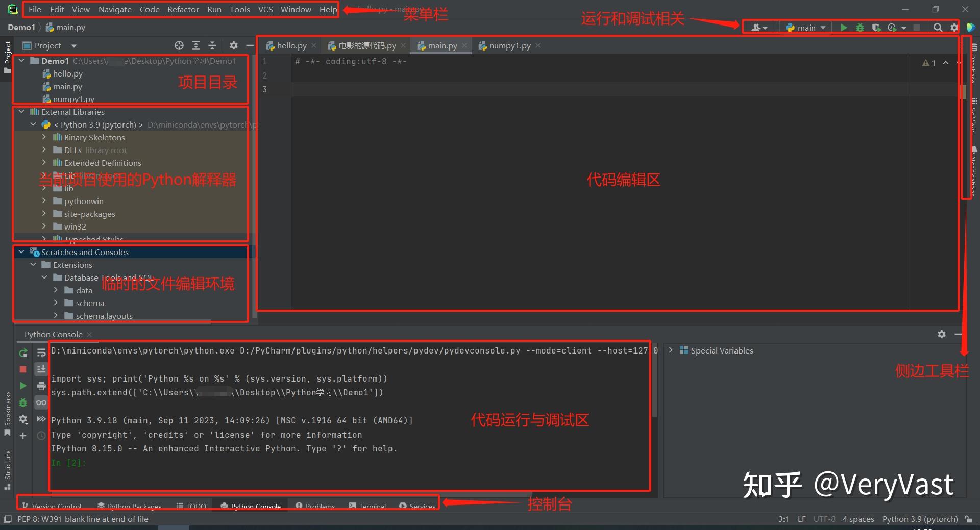Start debugging with the bug icon
This screenshot has height=530, width=980.
point(860,28)
